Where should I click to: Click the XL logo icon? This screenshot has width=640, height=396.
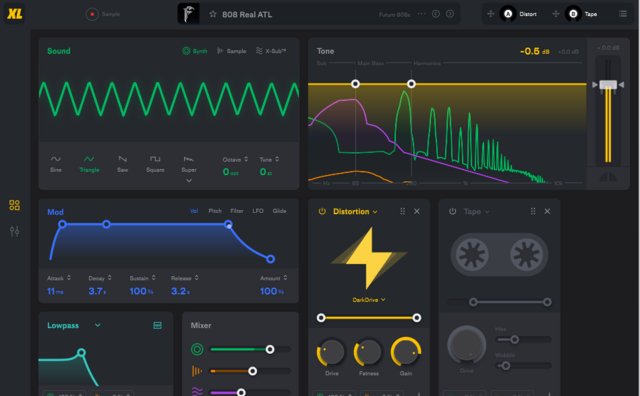click(x=15, y=14)
